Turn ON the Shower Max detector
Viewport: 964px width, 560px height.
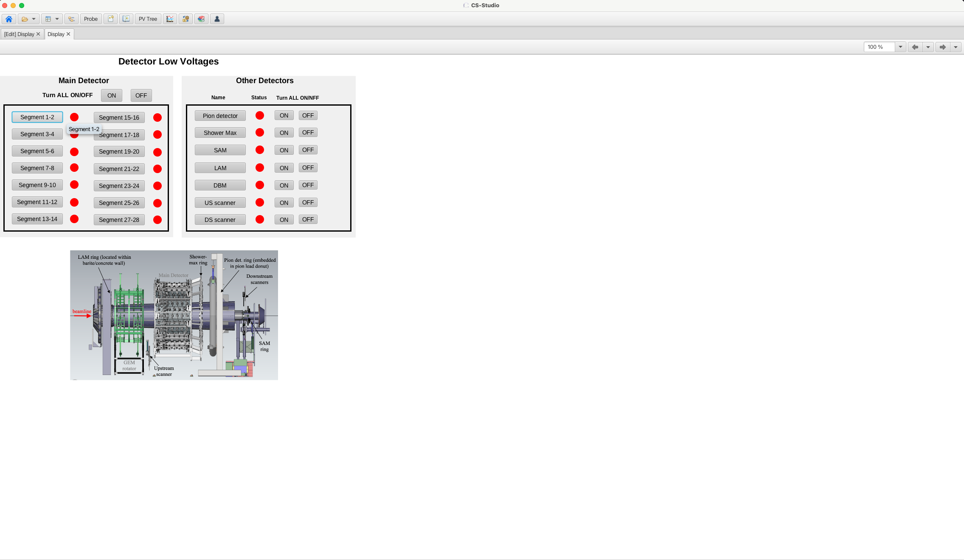[284, 133]
